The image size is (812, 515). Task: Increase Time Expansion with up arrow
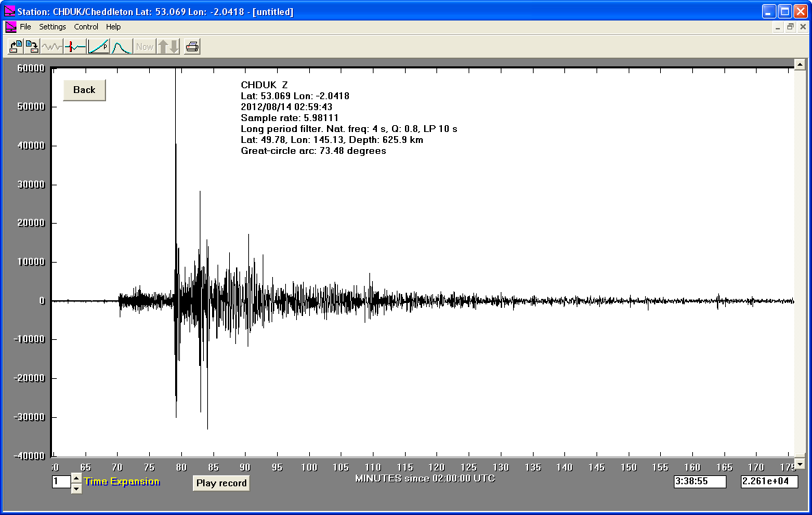click(76, 477)
